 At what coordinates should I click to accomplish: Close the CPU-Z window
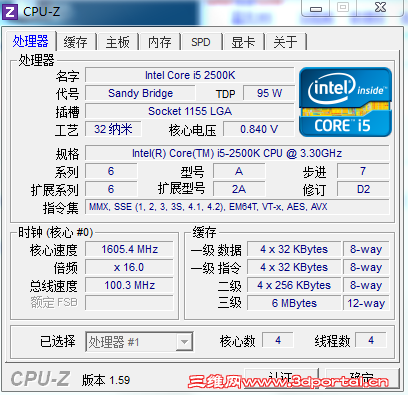pyautogui.click(x=380, y=8)
